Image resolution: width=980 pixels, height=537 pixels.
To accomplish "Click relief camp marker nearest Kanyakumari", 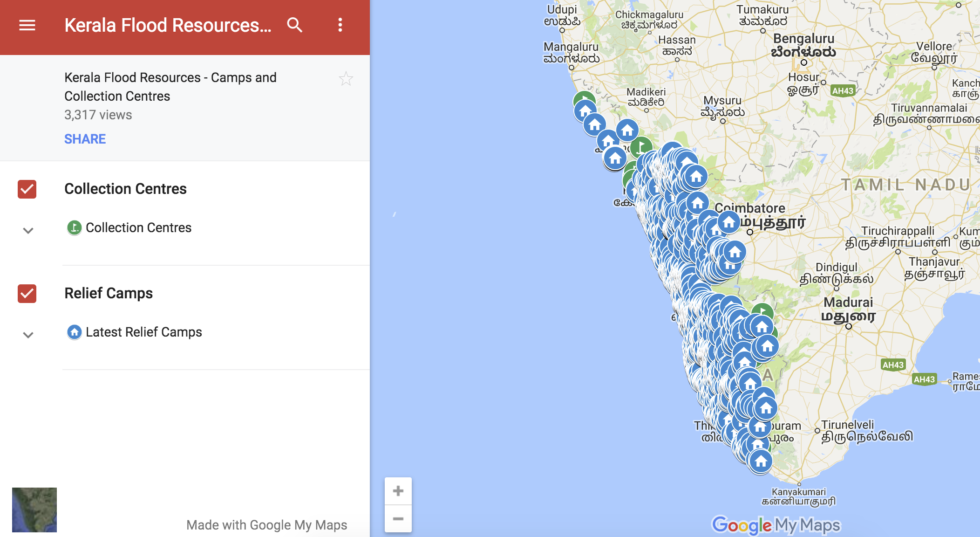I will click(761, 461).
